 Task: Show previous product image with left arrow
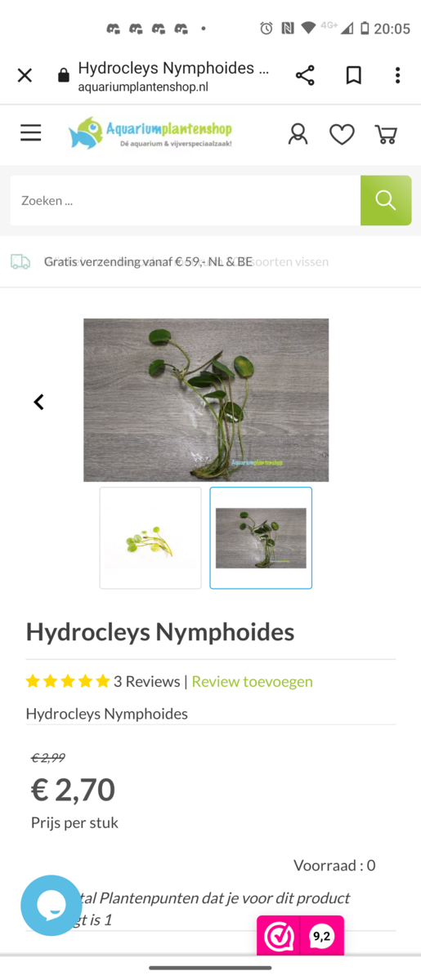(x=38, y=402)
